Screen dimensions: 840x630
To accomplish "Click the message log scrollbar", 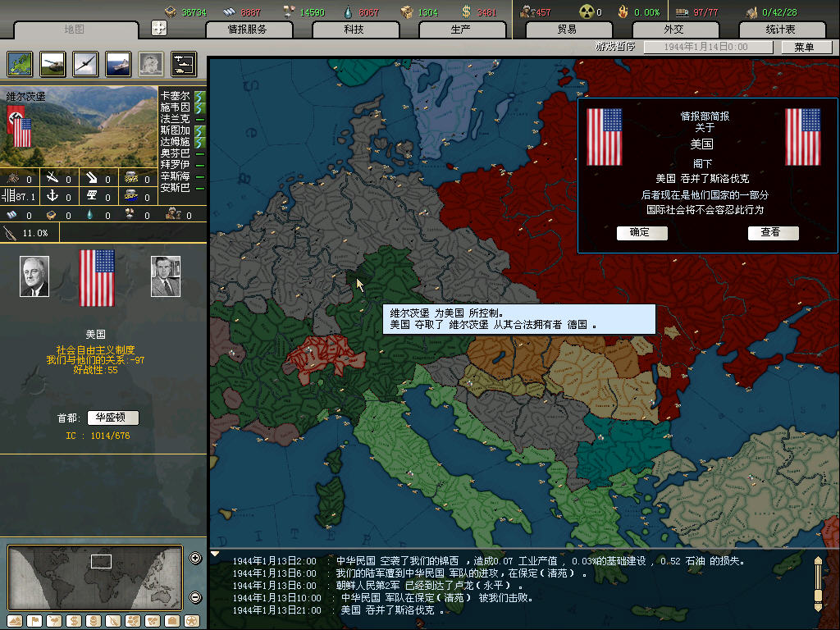I will coord(818,584).
